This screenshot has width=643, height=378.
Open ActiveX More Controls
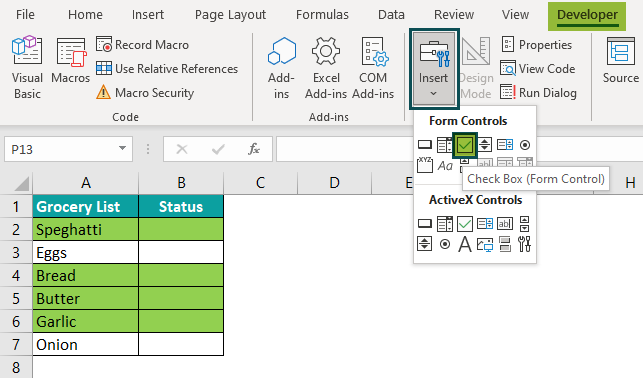click(x=525, y=244)
